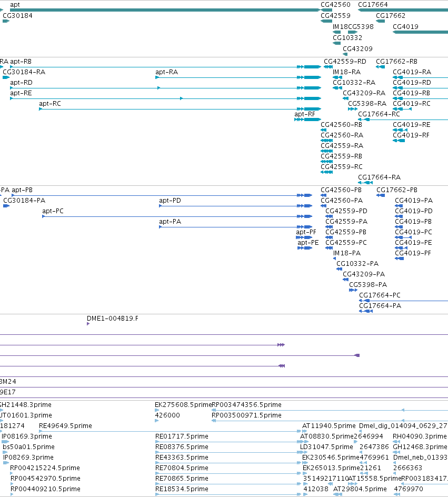The width and height of the screenshot is (448, 497).
Task: Click the CG4019-RF transcript
Action: click(x=399, y=141)
